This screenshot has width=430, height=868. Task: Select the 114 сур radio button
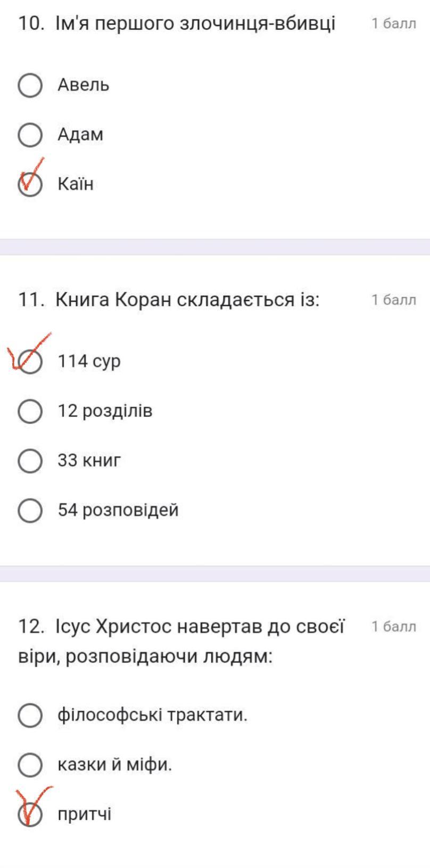click(x=30, y=361)
